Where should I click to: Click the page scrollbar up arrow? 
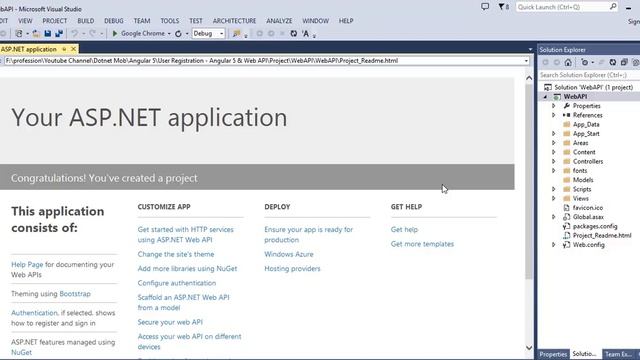point(529,78)
